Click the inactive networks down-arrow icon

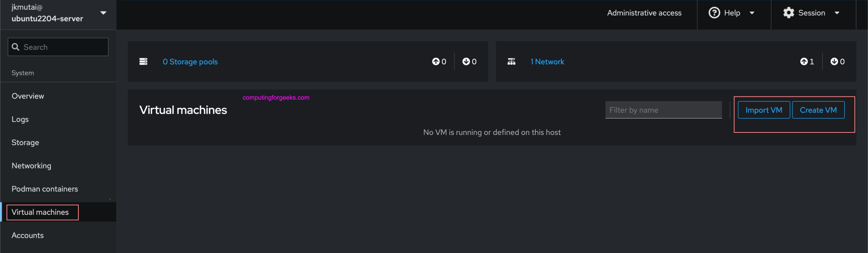(x=834, y=62)
